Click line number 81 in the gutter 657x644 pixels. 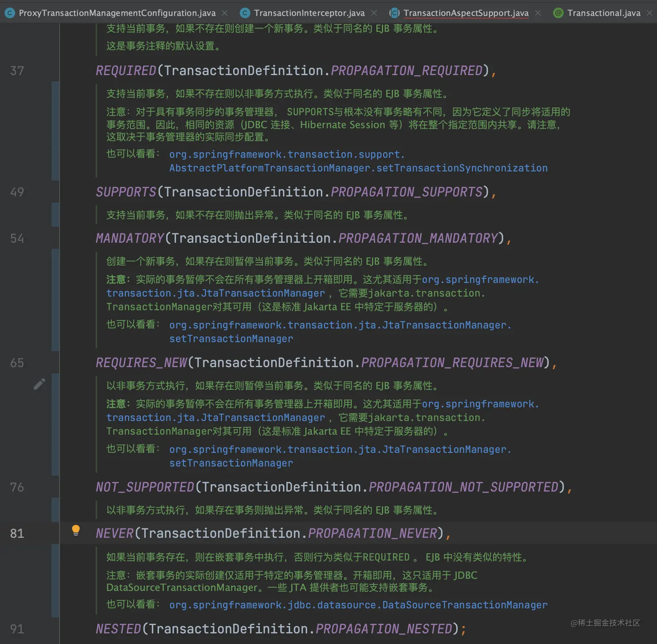tap(17, 533)
